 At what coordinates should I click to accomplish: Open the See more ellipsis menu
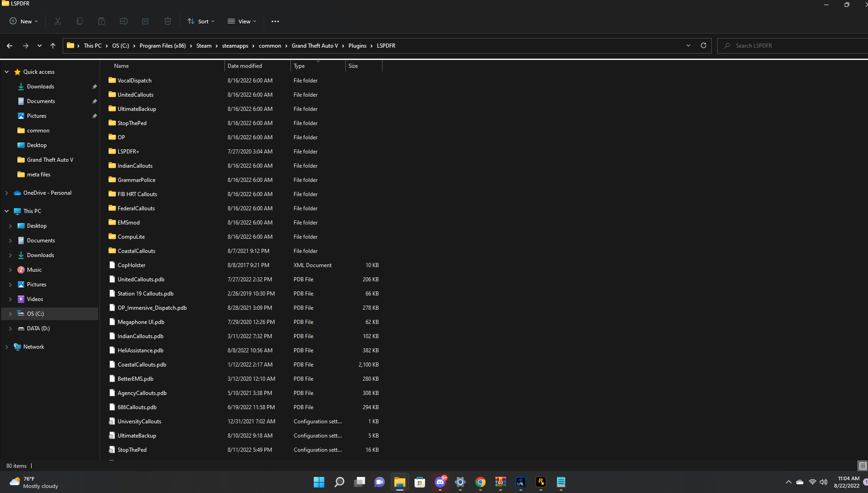275,21
